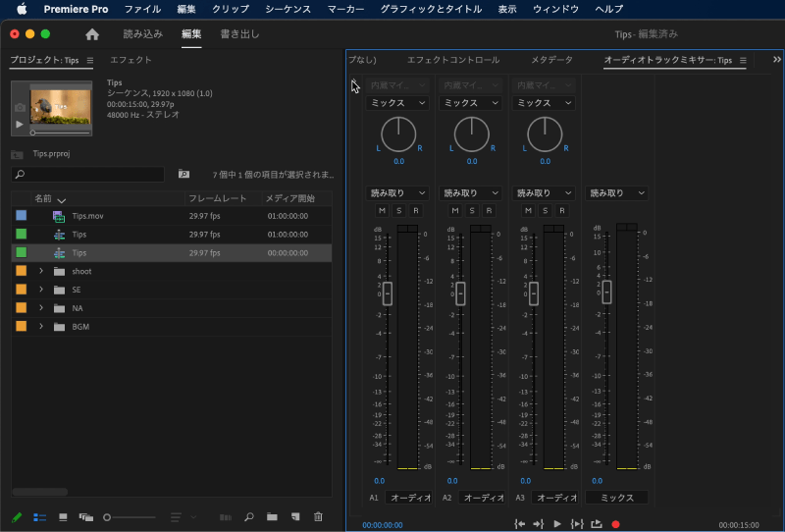Image resolution: width=785 pixels, height=532 pixels.
Task: Click Play In to Out button
Action: click(577, 524)
